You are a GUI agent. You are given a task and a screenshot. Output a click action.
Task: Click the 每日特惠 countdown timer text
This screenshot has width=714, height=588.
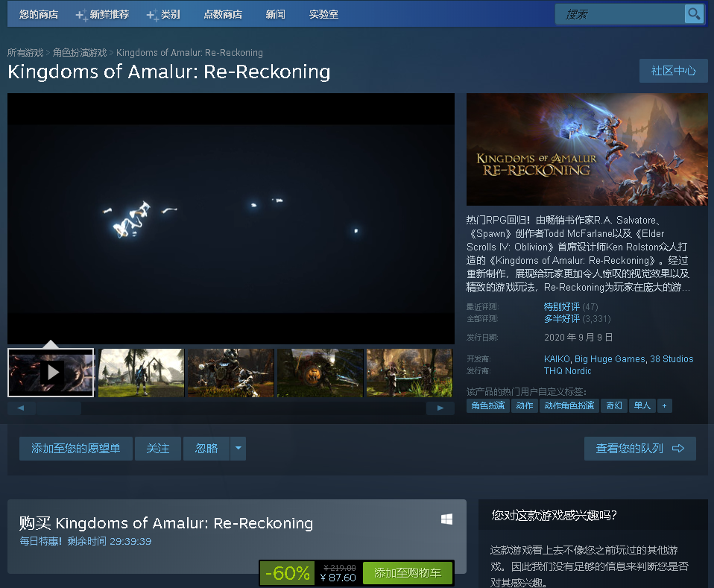coord(86,541)
